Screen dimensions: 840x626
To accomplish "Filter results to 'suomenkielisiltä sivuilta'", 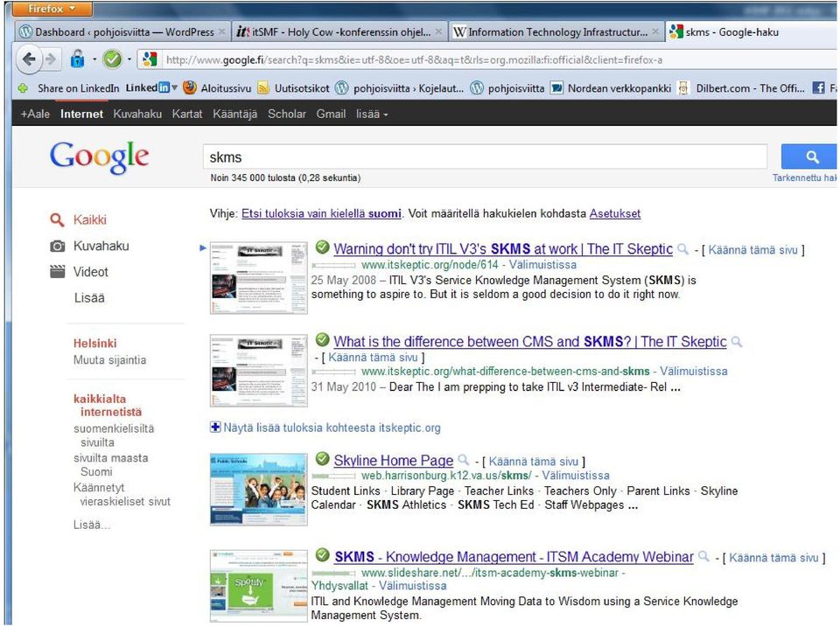I will pyautogui.click(x=114, y=435).
